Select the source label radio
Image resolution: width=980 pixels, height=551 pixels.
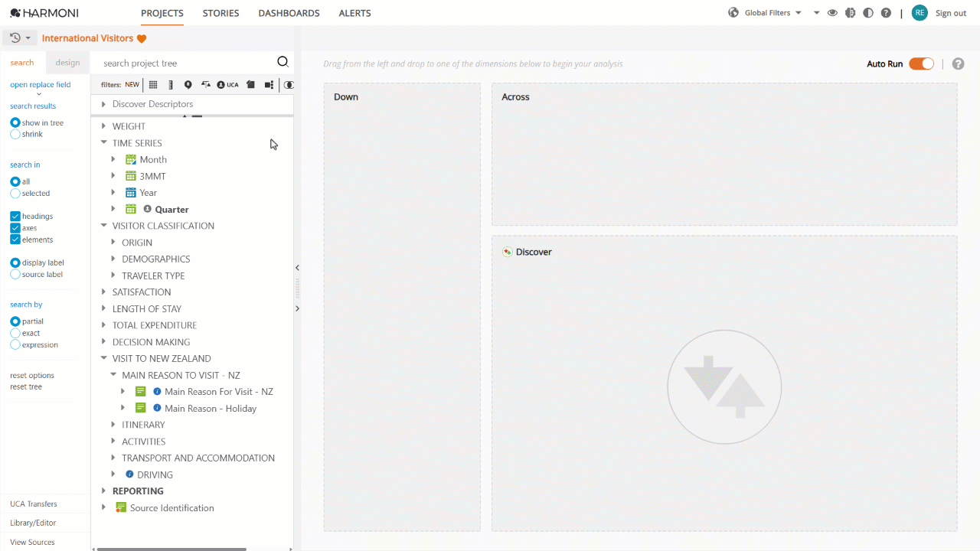(x=15, y=274)
